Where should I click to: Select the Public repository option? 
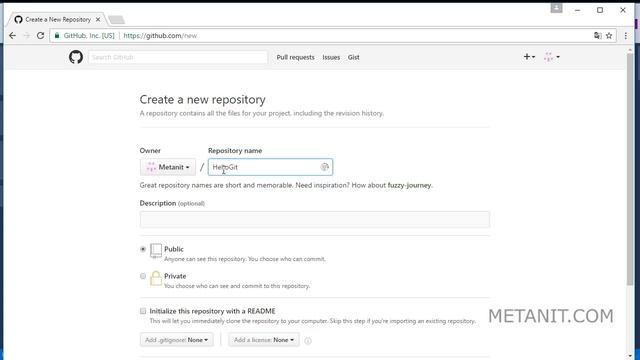tap(143, 249)
